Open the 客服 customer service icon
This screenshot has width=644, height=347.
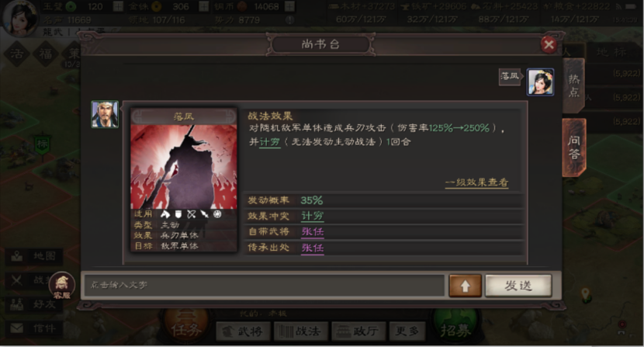(62, 286)
